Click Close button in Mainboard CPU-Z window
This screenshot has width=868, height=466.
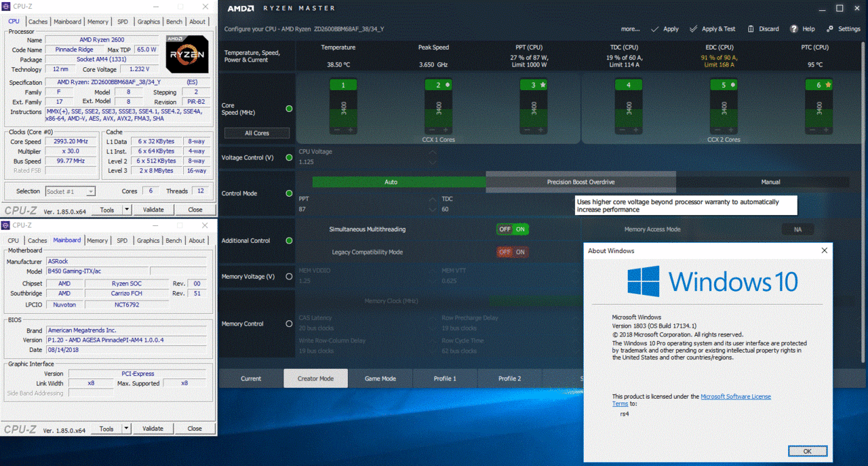tap(195, 429)
